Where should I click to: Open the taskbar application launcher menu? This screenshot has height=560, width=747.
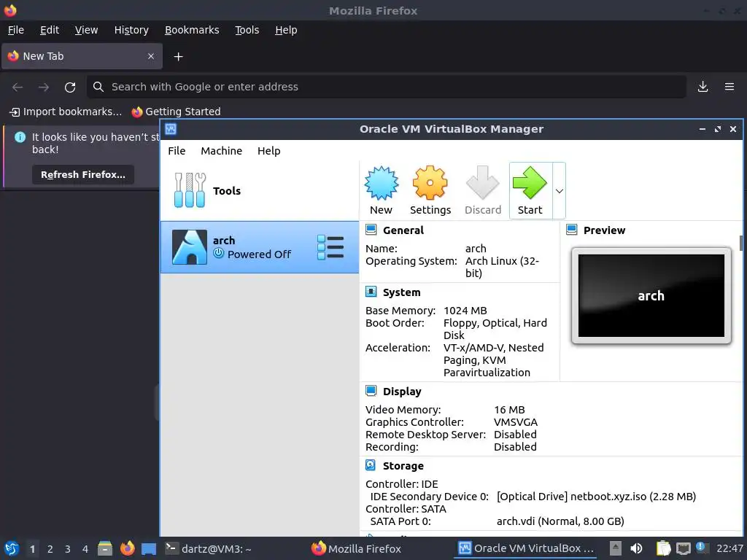[x=12, y=548]
